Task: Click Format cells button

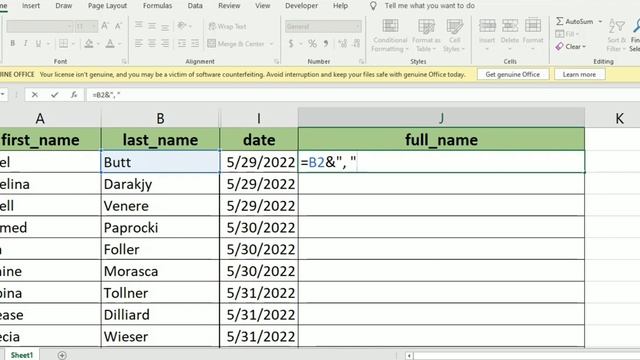Action: tap(533, 35)
